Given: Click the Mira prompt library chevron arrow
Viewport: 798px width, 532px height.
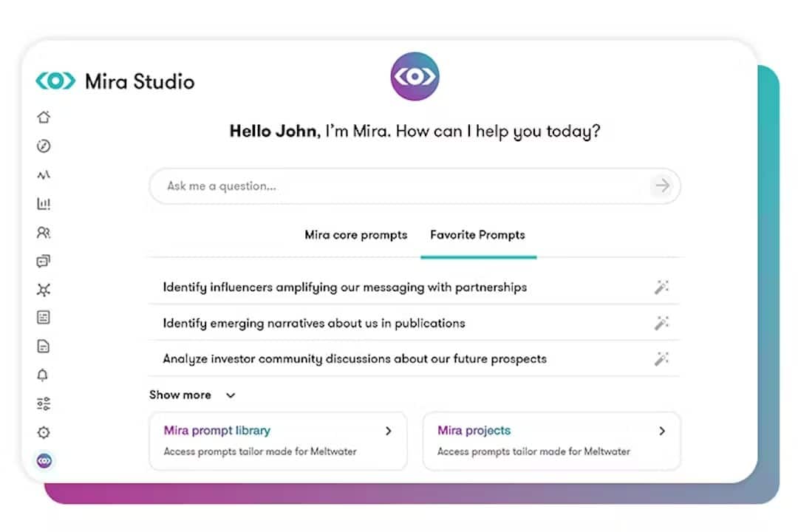Looking at the screenshot, I should coord(389,432).
